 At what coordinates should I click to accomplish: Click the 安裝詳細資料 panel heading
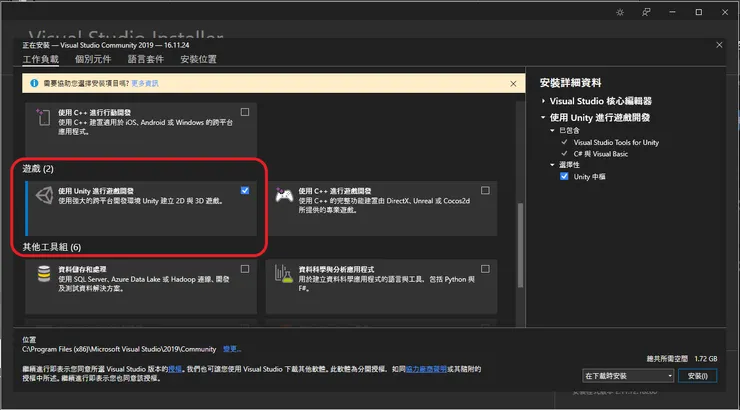pyautogui.click(x=570, y=83)
